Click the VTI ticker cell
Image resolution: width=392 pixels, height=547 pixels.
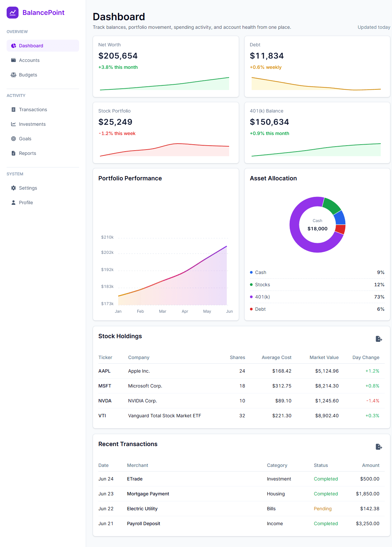coord(102,416)
